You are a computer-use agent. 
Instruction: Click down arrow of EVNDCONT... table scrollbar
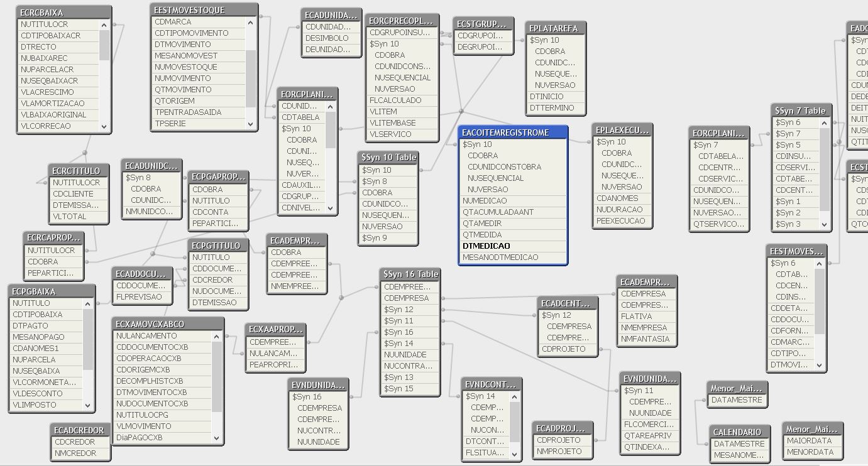pos(515,453)
